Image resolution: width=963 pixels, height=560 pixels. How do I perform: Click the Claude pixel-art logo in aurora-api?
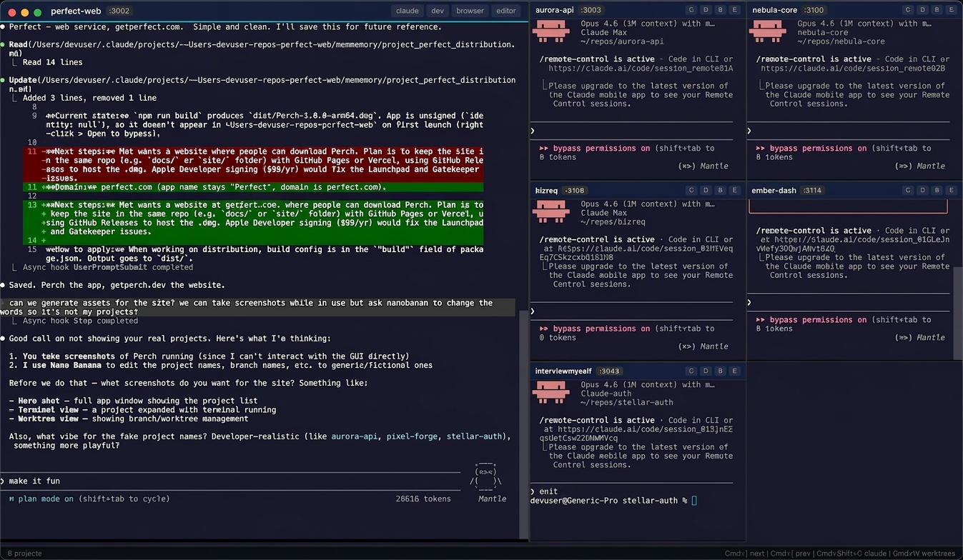pos(552,31)
